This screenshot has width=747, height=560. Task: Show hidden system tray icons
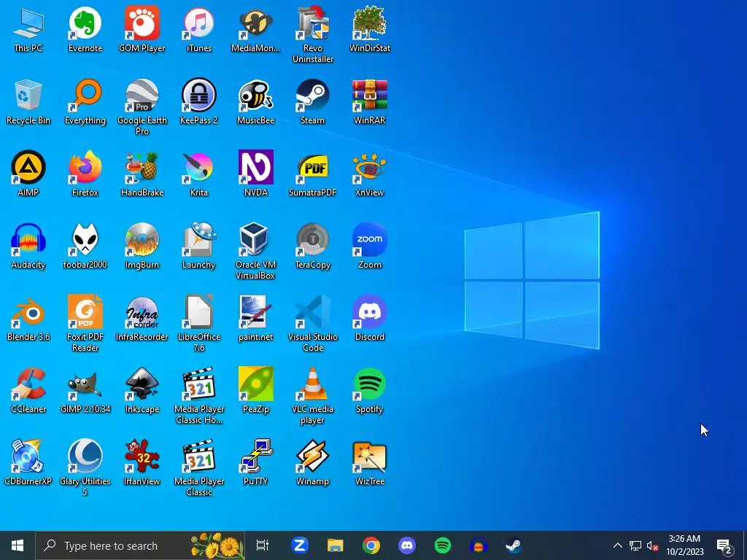coord(617,545)
